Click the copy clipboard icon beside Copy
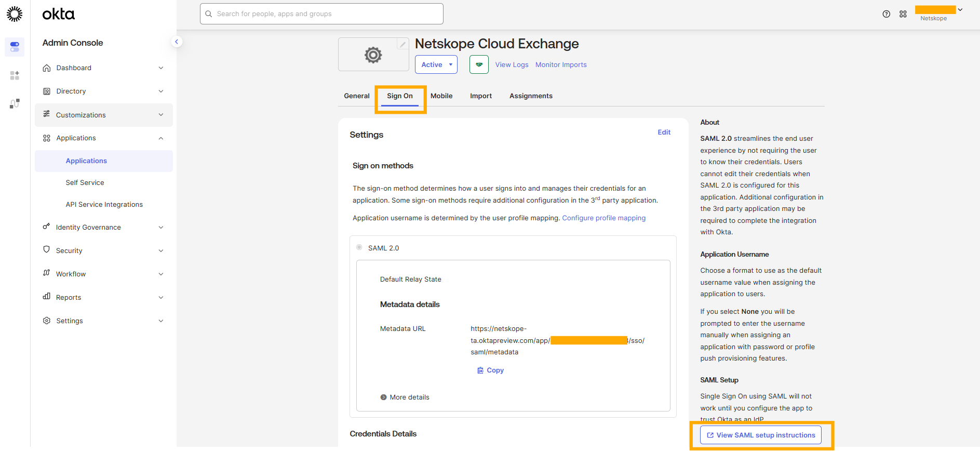 click(x=480, y=370)
